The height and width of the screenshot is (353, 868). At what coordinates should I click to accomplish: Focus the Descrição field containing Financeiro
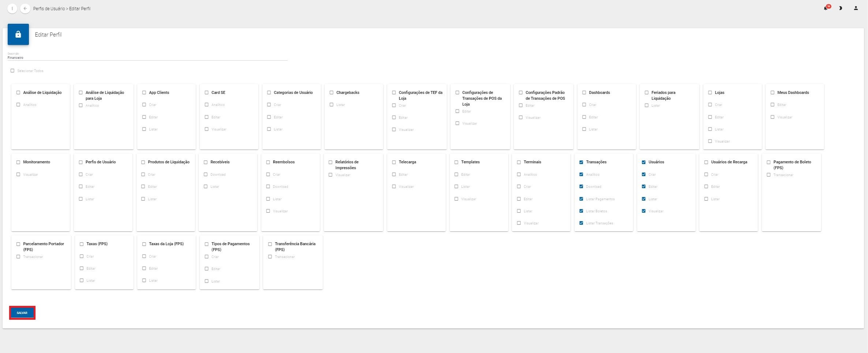tap(147, 57)
